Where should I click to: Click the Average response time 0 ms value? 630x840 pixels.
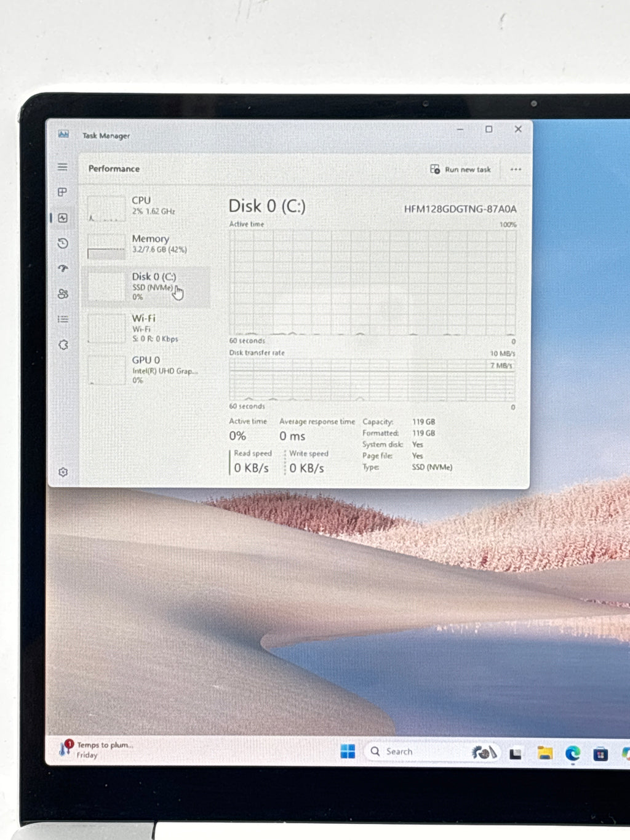pos(292,436)
